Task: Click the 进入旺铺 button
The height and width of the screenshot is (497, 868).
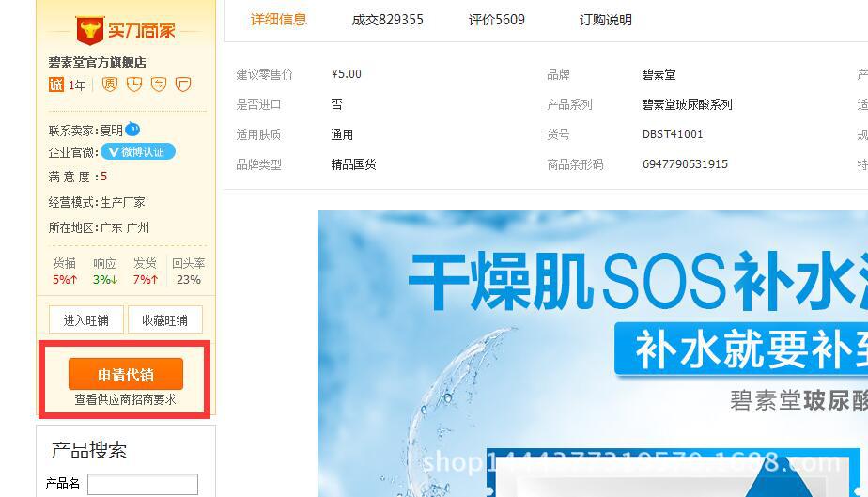Action: click(86, 319)
